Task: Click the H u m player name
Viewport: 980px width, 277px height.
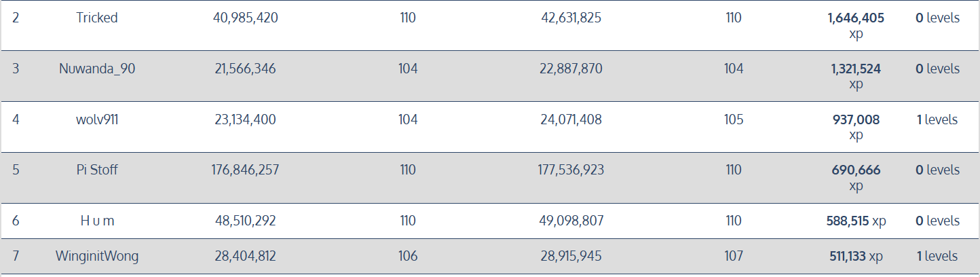Action: click(96, 221)
